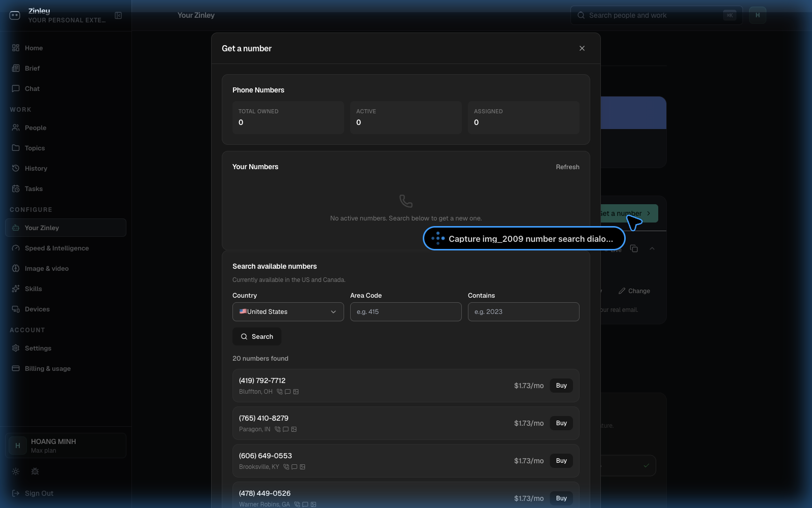812x508 pixels.
Task: Collapse sidebar with panel toggle icon
Action: coord(118,15)
